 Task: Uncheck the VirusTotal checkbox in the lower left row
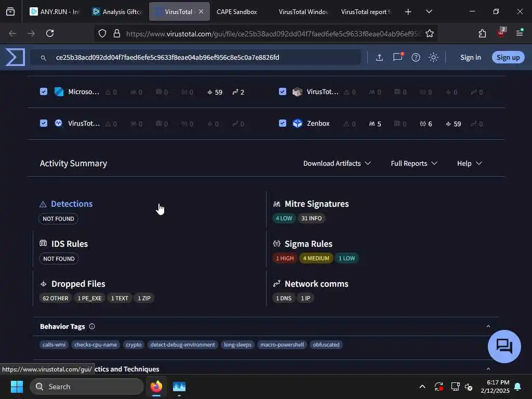click(x=44, y=123)
